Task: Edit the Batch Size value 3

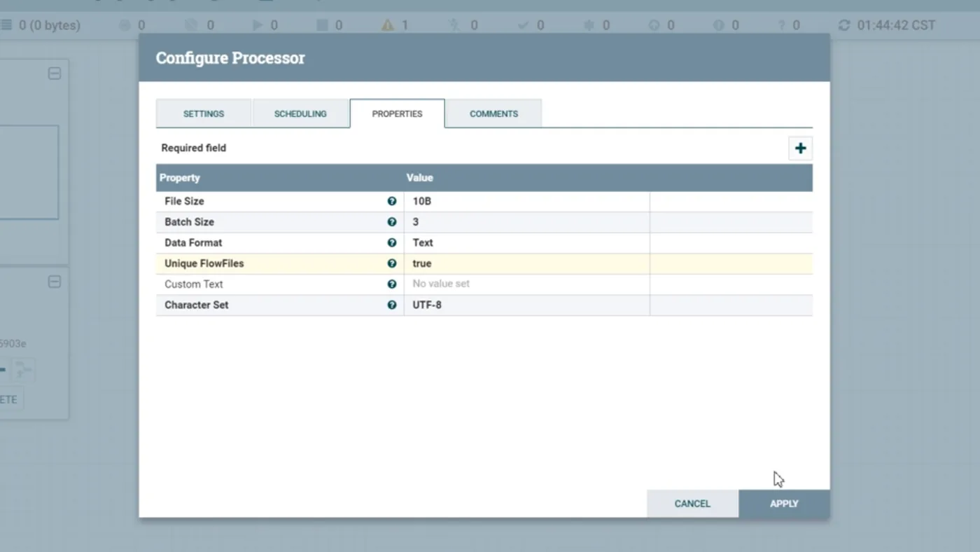Action: [526, 222]
